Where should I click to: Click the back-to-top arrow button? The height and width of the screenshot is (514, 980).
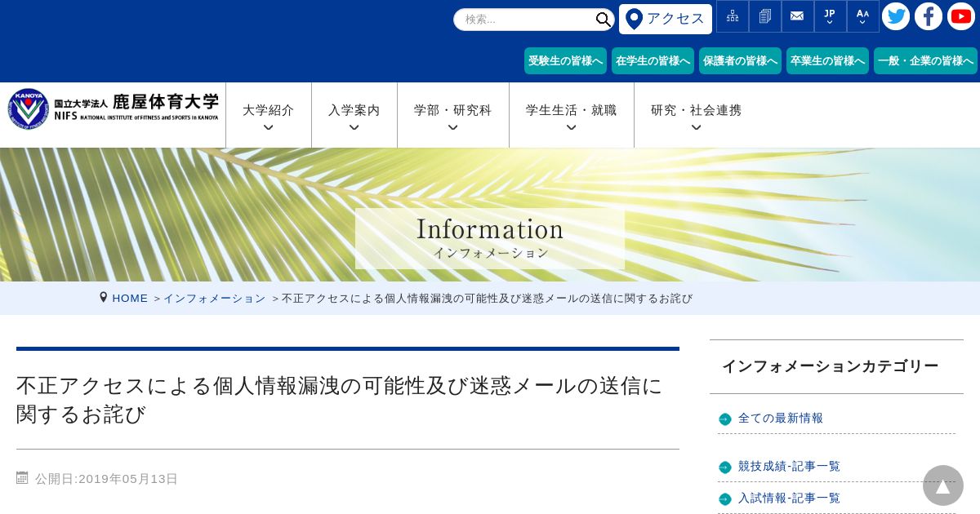point(943,485)
